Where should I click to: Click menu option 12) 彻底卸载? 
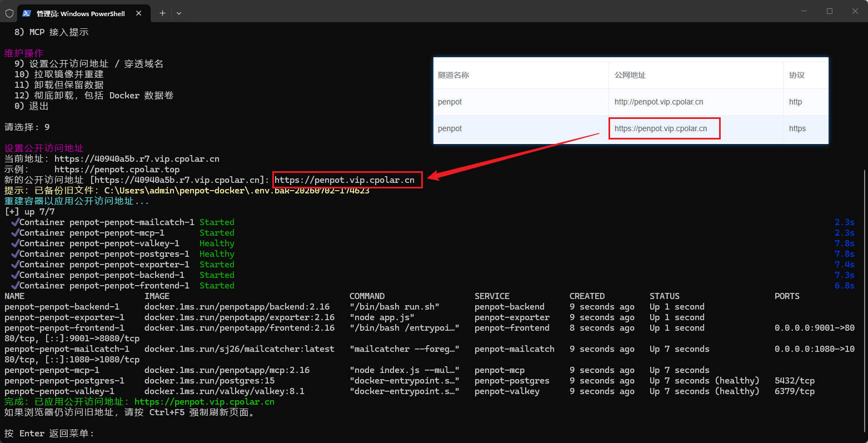coord(94,96)
